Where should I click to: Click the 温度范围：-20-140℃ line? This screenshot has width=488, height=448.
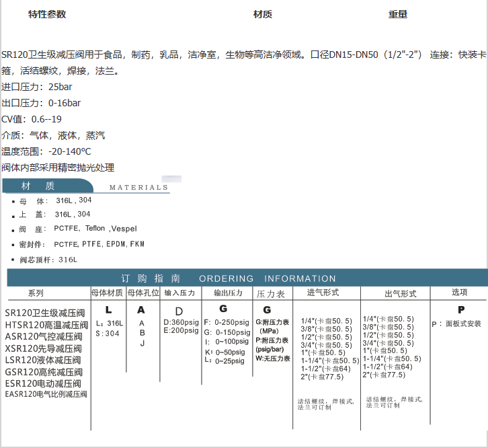tap(46, 152)
